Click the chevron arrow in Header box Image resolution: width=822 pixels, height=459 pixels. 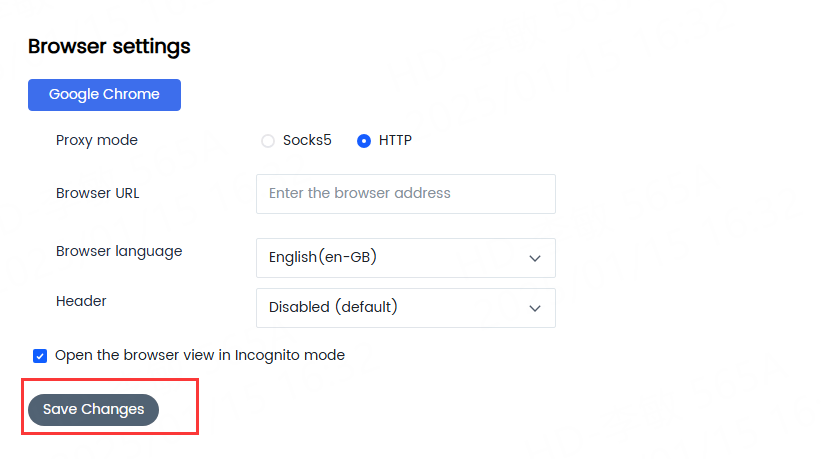[x=535, y=308]
